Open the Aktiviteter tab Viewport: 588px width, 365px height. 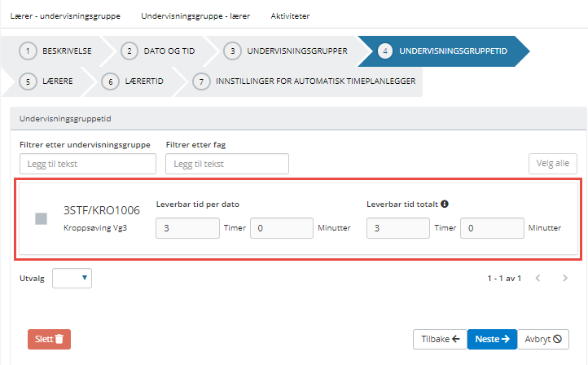(x=290, y=16)
